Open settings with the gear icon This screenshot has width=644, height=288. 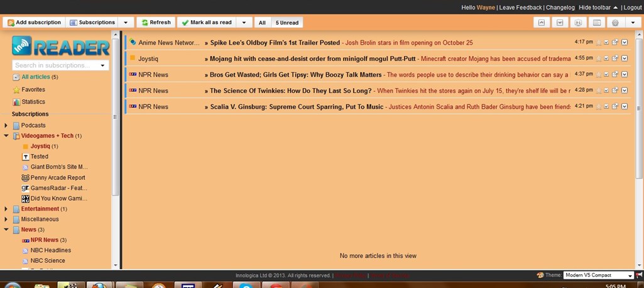[615, 23]
